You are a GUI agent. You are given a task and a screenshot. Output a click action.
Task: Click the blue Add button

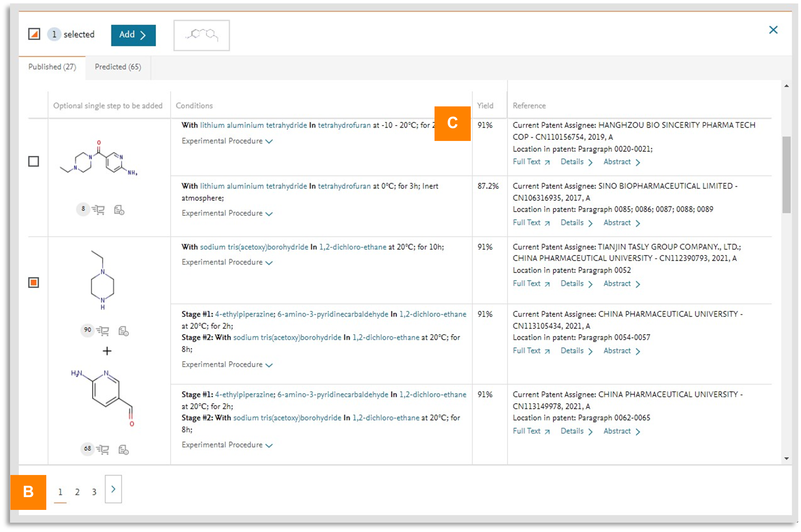click(x=133, y=35)
